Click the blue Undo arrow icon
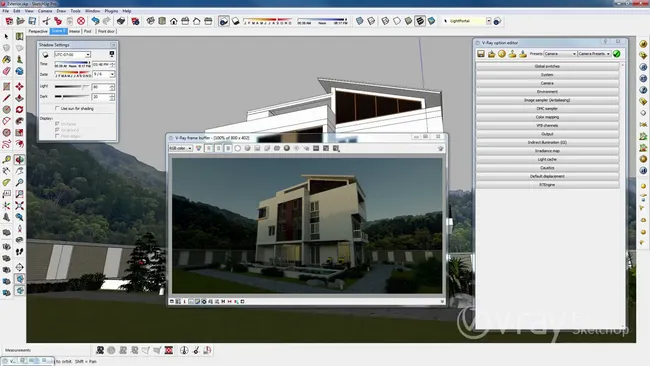 (95, 21)
